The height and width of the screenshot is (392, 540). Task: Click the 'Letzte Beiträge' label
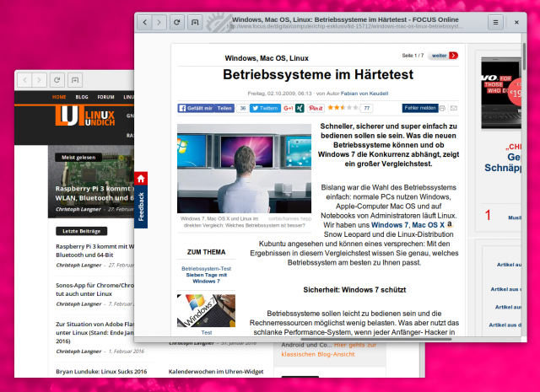(81, 231)
